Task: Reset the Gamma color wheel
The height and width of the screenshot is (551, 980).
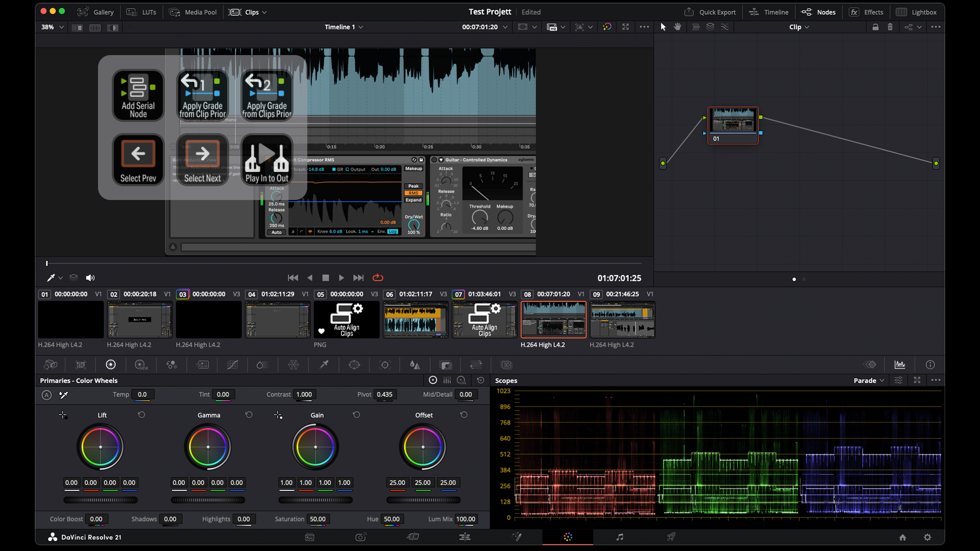Action: tap(249, 415)
